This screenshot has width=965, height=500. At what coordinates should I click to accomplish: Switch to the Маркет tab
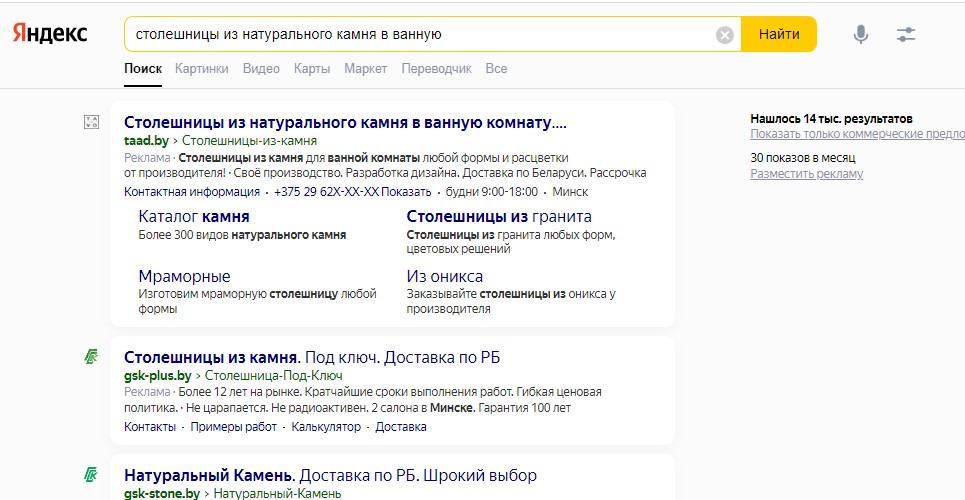point(366,69)
